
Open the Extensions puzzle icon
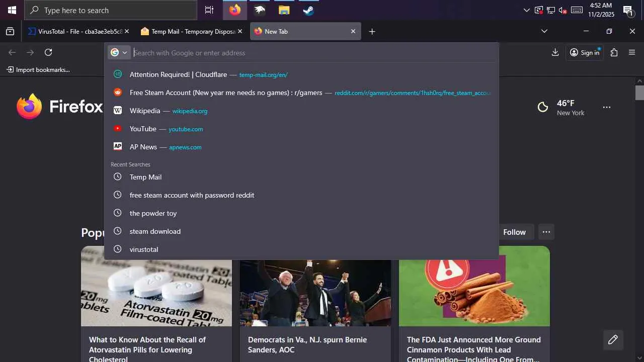click(x=614, y=52)
